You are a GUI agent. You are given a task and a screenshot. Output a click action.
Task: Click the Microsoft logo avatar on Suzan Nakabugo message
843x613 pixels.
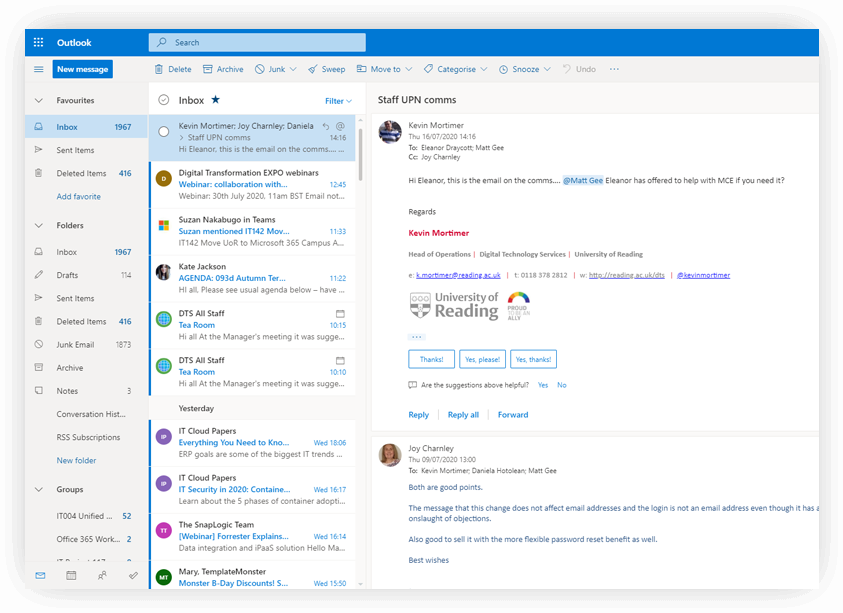pyautogui.click(x=164, y=225)
